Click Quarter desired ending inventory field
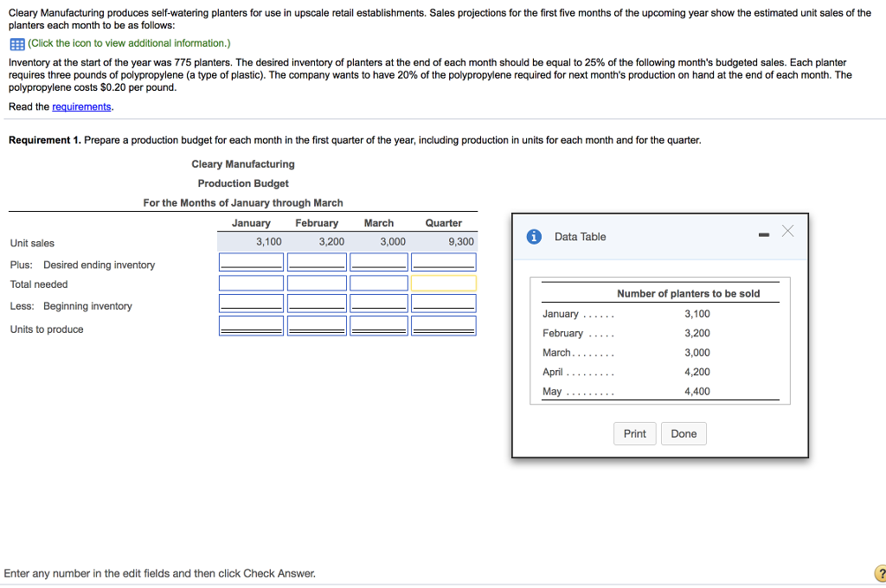This screenshot has width=886, height=588. (x=443, y=261)
